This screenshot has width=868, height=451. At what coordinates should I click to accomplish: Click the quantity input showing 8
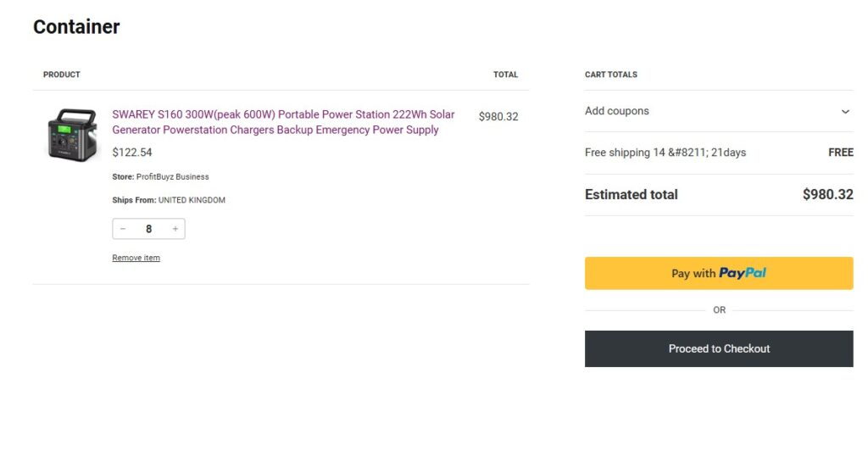tap(149, 229)
